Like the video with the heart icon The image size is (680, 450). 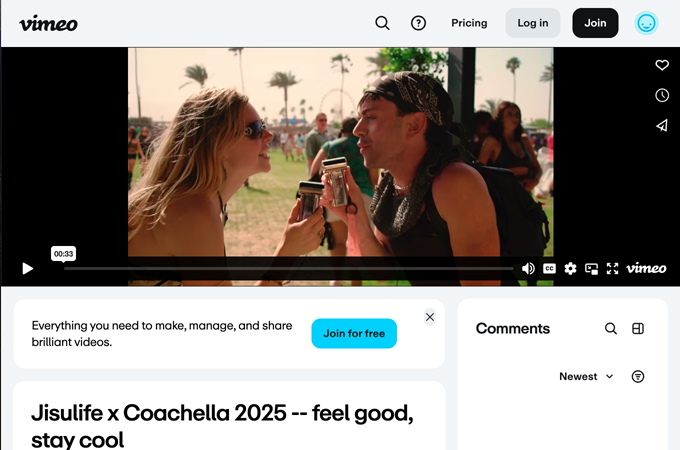pyautogui.click(x=662, y=65)
